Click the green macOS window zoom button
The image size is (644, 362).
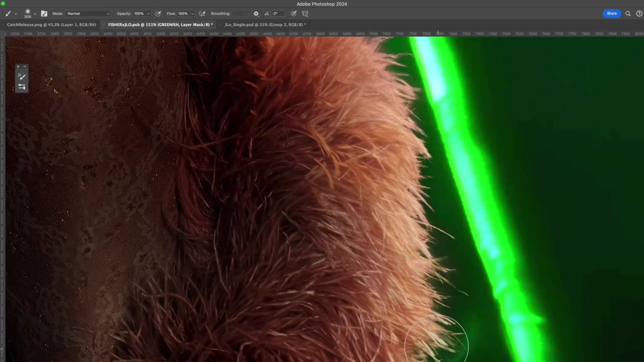(x=3, y=4)
